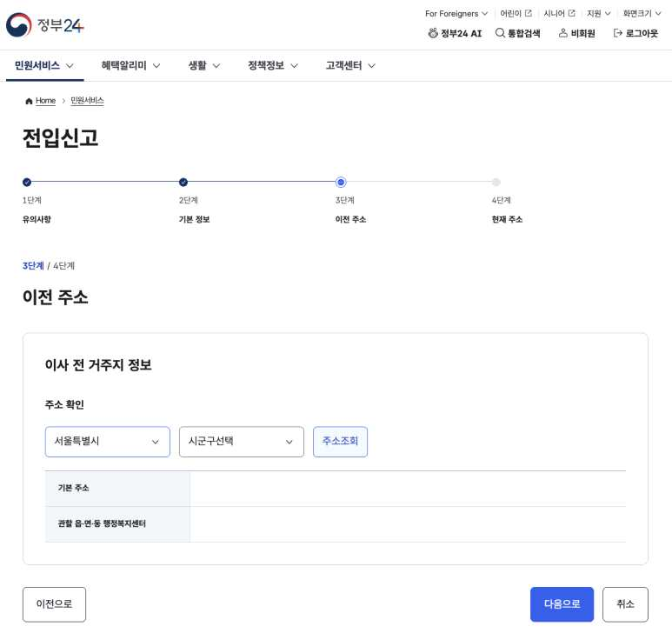672x633 pixels.
Task: Click step 2 기본 정보 marker
Action: [183, 182]
